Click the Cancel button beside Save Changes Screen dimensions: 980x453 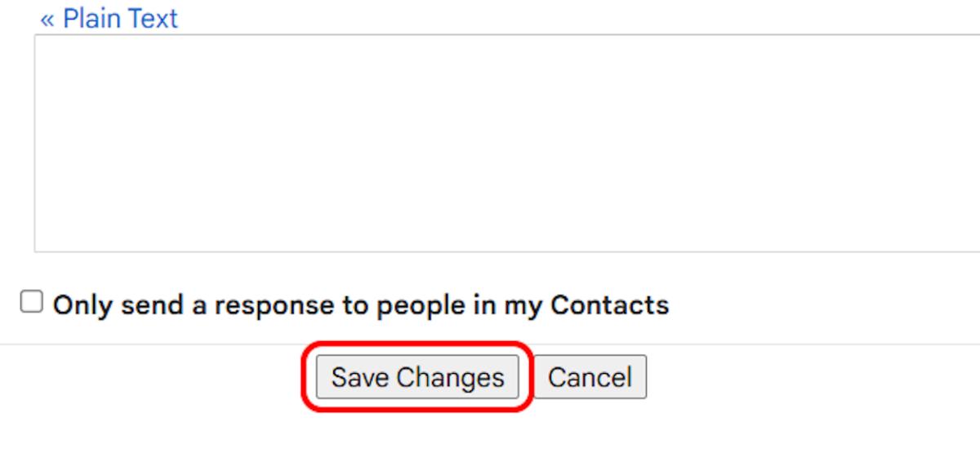pyautogui.click(x=590, y=377)
